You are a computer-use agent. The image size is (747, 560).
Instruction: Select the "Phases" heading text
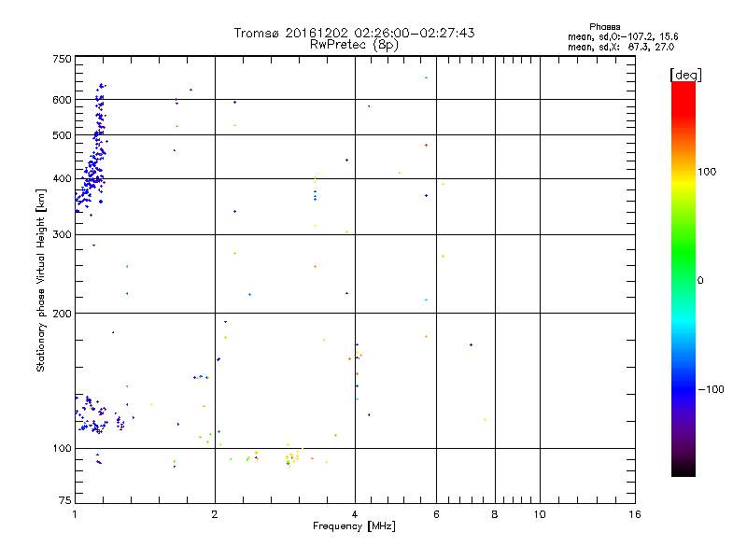604,27
